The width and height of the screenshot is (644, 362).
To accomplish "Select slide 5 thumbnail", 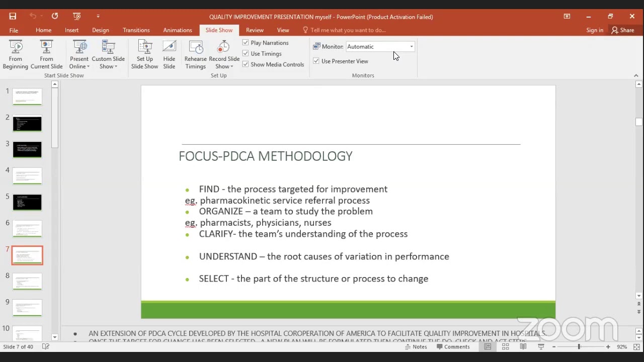I will click(x=27, y=203).
